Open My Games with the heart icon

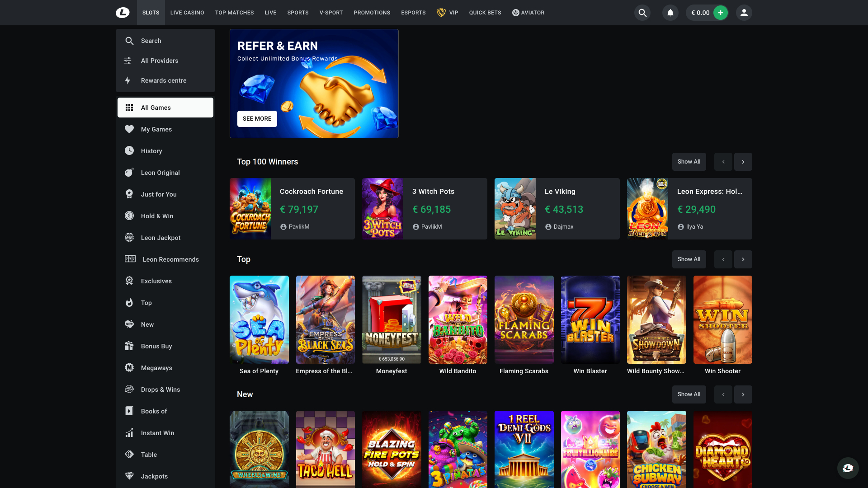click(156, 129)
